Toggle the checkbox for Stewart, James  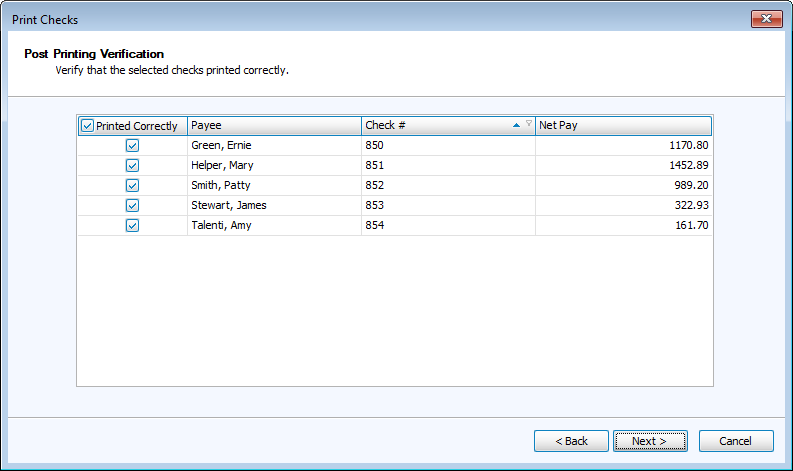pyautogui.click(x=132, y=205)
